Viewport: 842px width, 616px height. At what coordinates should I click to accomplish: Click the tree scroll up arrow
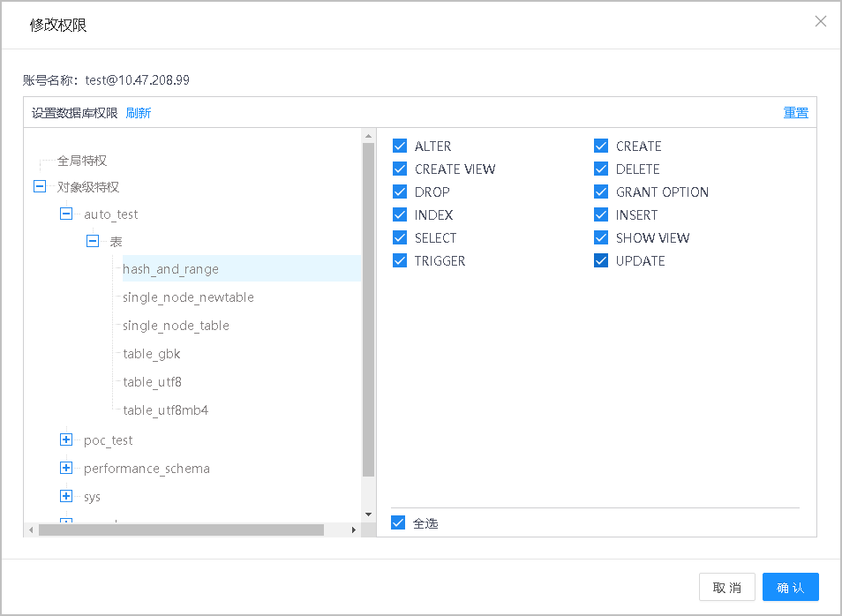tap(368, 136)
